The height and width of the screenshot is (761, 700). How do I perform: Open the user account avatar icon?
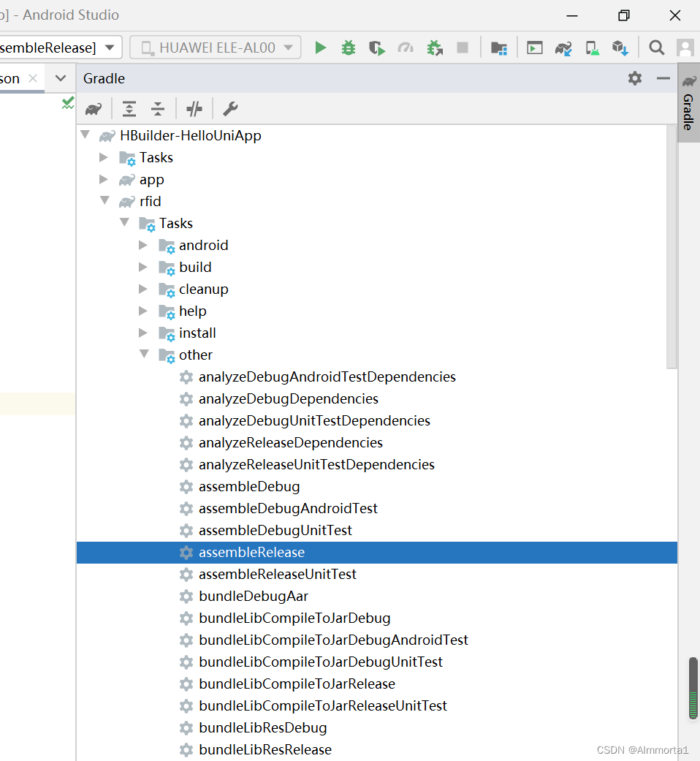click(685, 48)
